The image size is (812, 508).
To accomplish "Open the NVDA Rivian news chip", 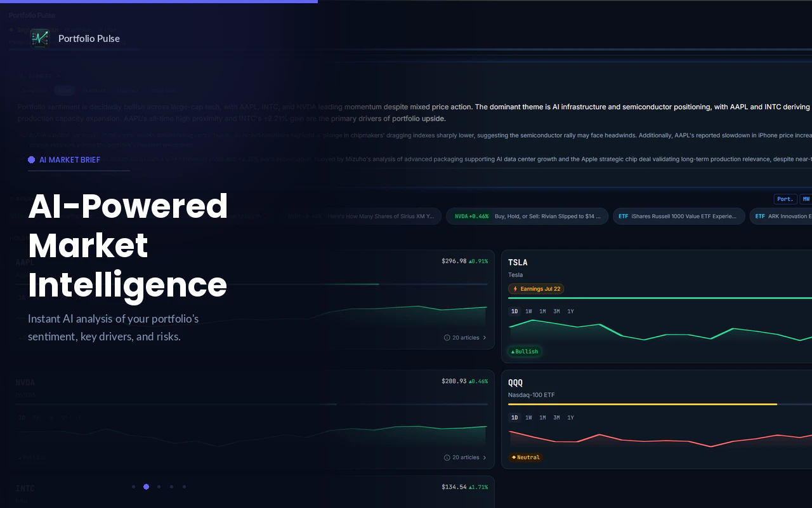I will [527, 217].
